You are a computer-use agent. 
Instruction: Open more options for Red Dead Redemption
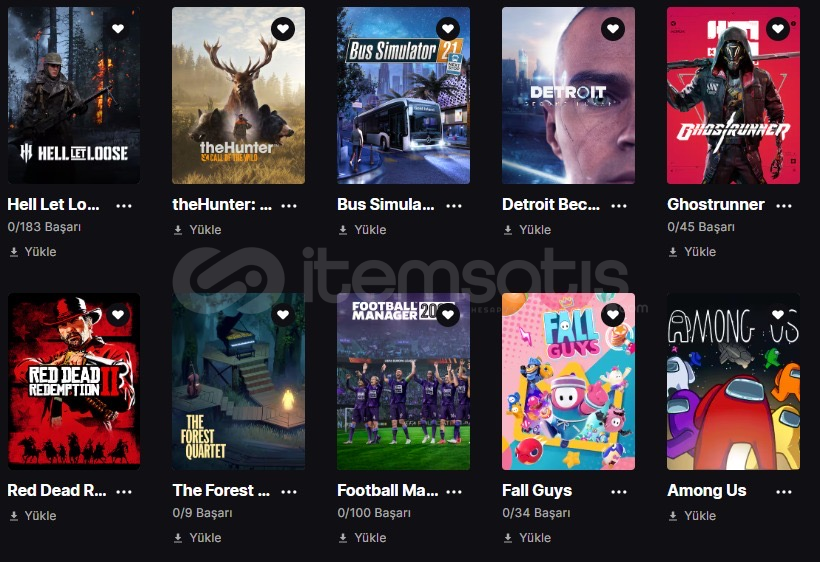(124, 491)
